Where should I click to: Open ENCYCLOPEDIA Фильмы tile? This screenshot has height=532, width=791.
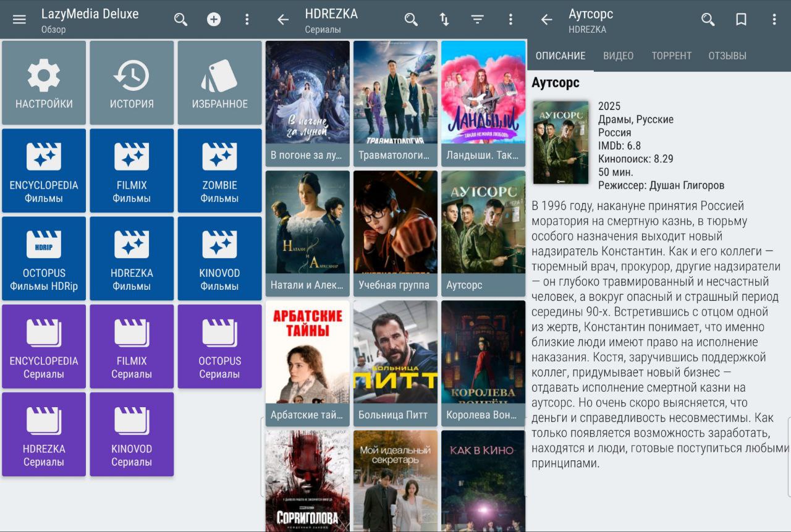(44, 171)
